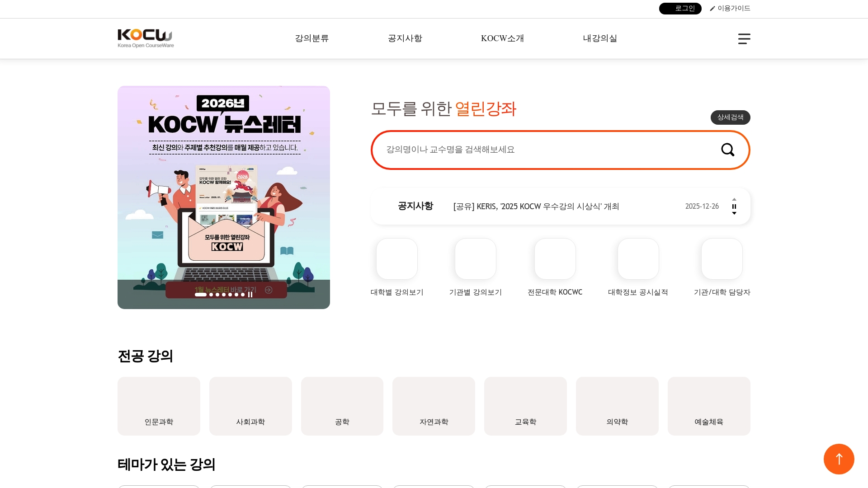
Task: Click the 로그인 button
Action: point(680,8)
